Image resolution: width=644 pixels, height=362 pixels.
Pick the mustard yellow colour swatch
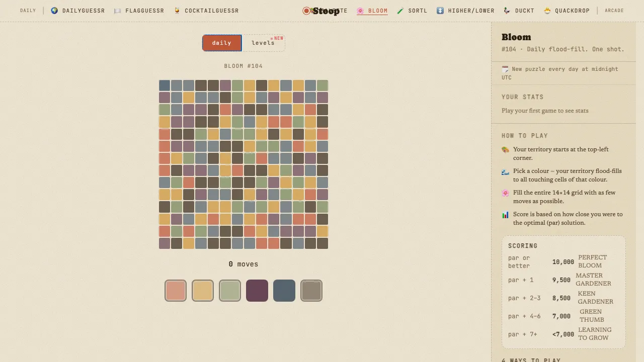click(x=203, y=291)
